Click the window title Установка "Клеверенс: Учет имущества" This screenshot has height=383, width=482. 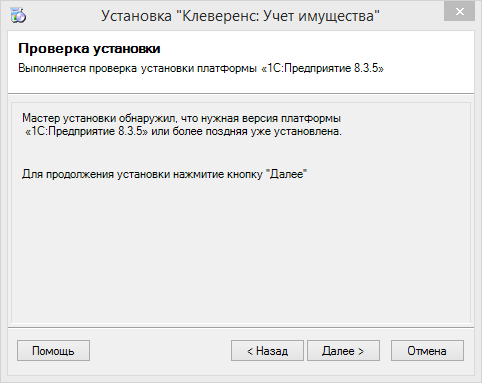click(x=240, y=16)
